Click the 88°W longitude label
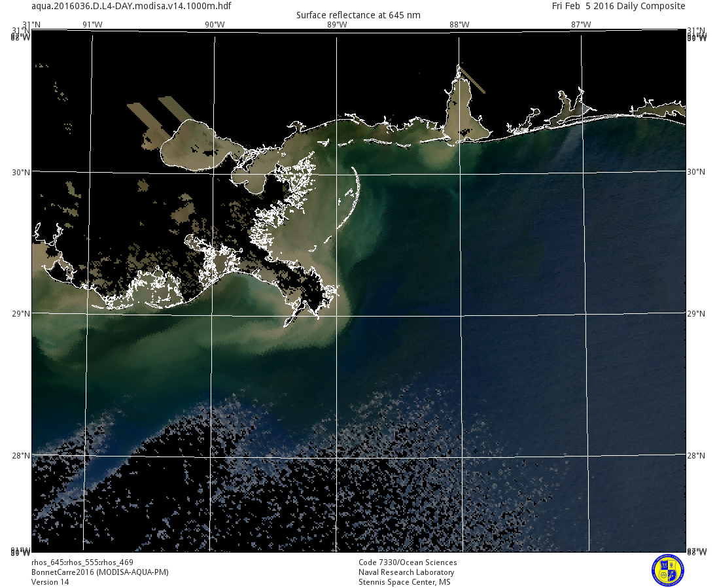 tap(459, 25)
